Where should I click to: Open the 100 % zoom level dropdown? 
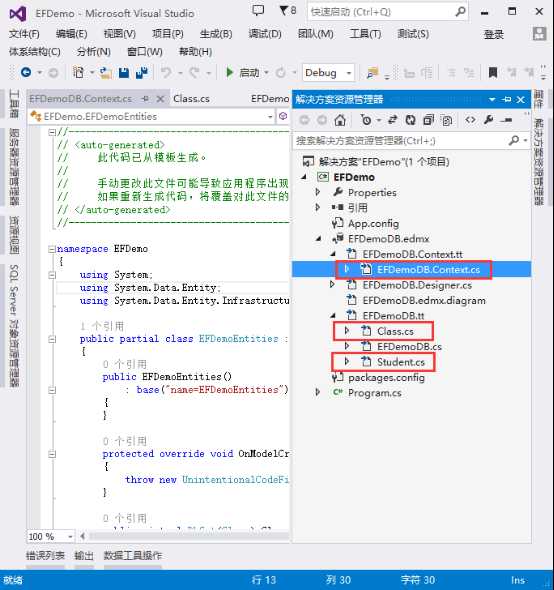(70, 537)
